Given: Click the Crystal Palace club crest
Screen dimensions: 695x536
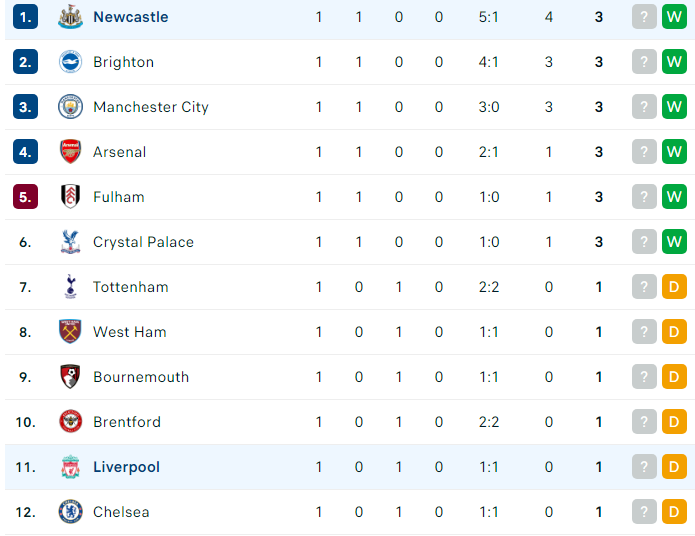Looking at the screenshot, I should pyautogui.click(x=70, y=242).
